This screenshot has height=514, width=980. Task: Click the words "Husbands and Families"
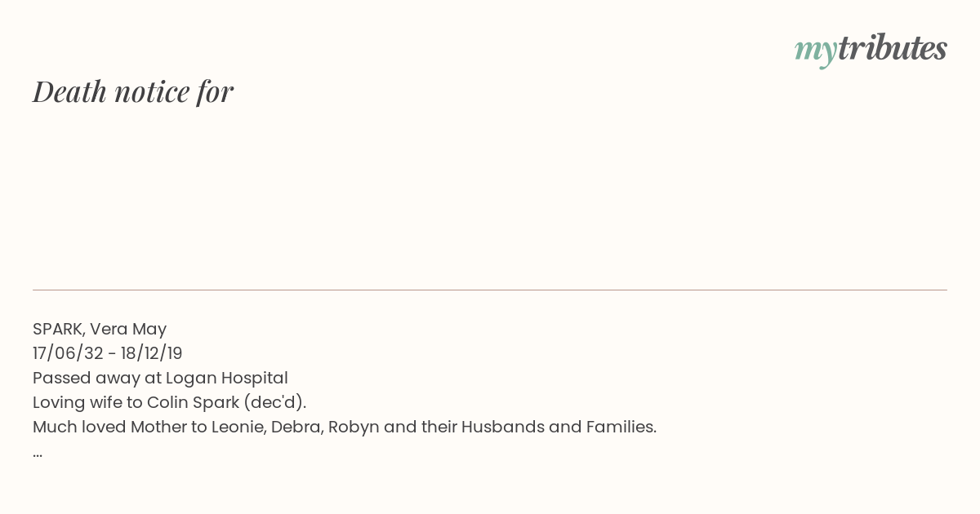pos(559,427)
